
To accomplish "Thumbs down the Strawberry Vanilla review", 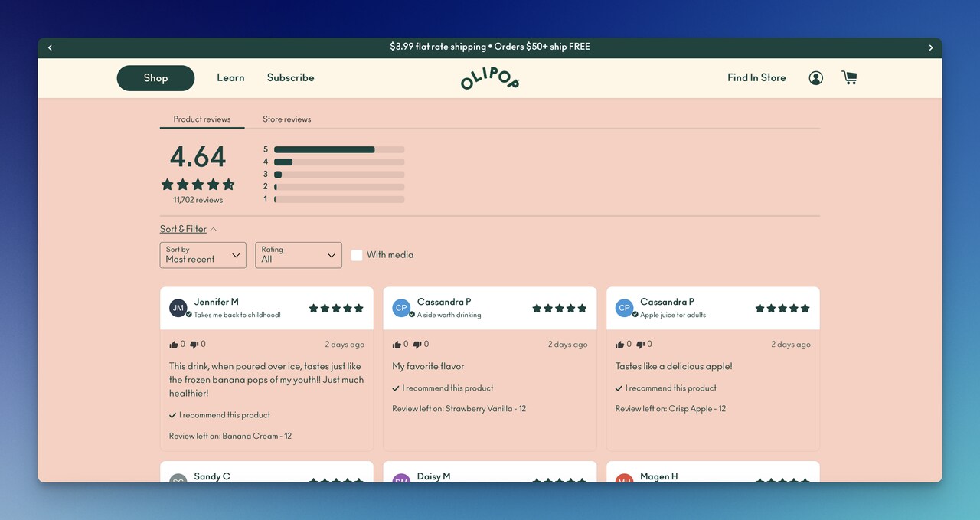I will [417, 345].
